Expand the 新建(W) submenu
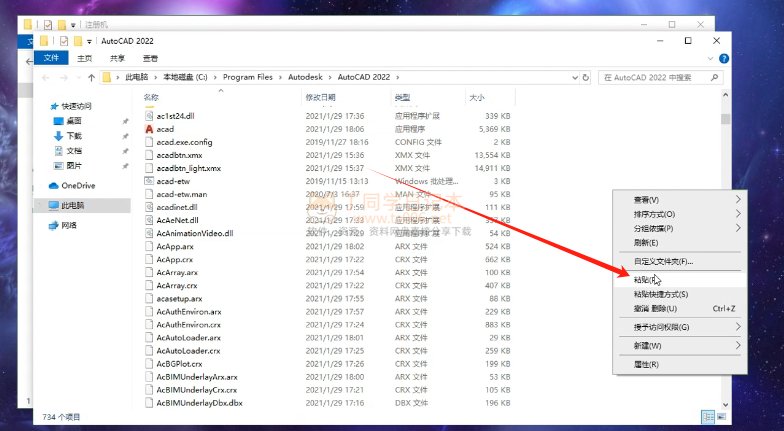 677,345
